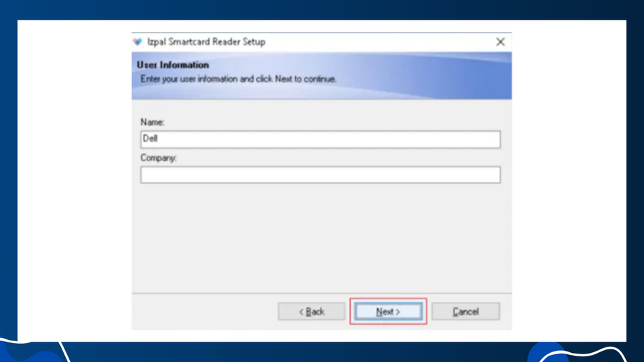Cancel the Izpal Smartcard Reader setup

pyautogui.click(x=465, y=312)
